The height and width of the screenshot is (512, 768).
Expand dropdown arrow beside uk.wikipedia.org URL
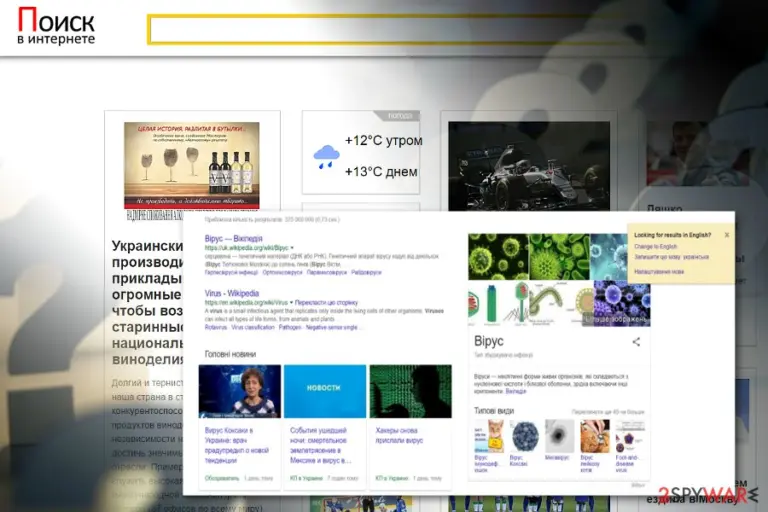[x=292, y=248]
